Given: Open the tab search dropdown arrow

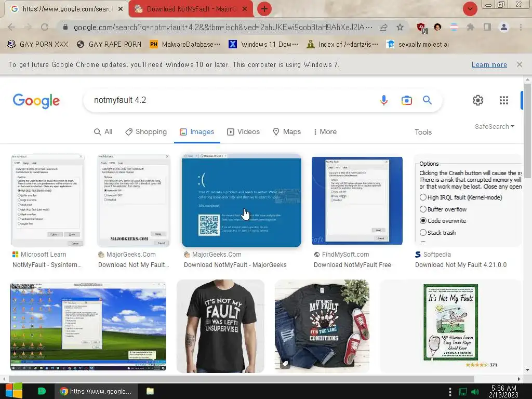Looking at the screenshot, I should tap(470, 9).
